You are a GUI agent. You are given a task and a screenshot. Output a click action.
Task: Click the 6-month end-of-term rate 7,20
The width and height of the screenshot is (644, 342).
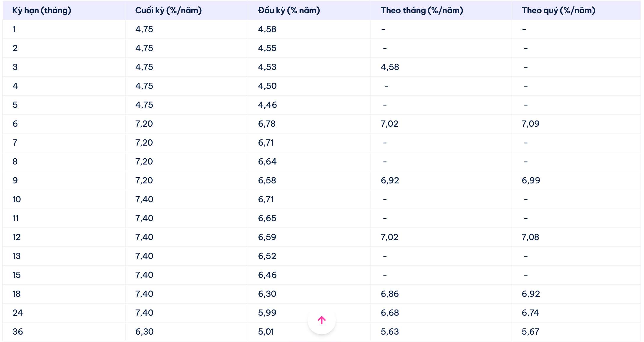tap(144, 124)
